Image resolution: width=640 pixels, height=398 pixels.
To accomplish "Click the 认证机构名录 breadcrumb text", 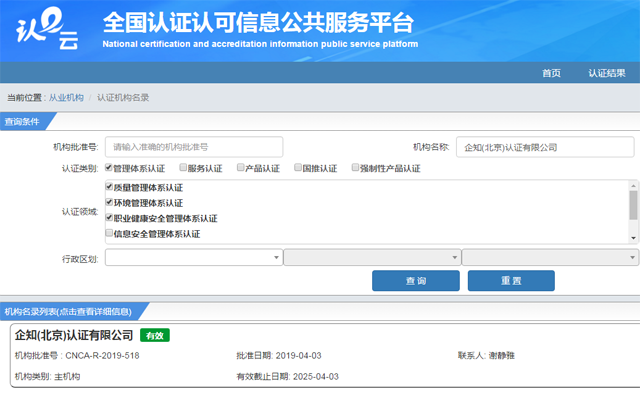I will click(x=123, y=98).
